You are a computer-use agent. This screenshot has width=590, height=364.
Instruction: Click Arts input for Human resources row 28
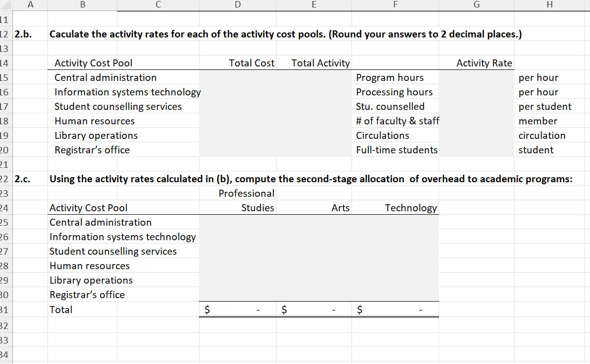point(314,266)
